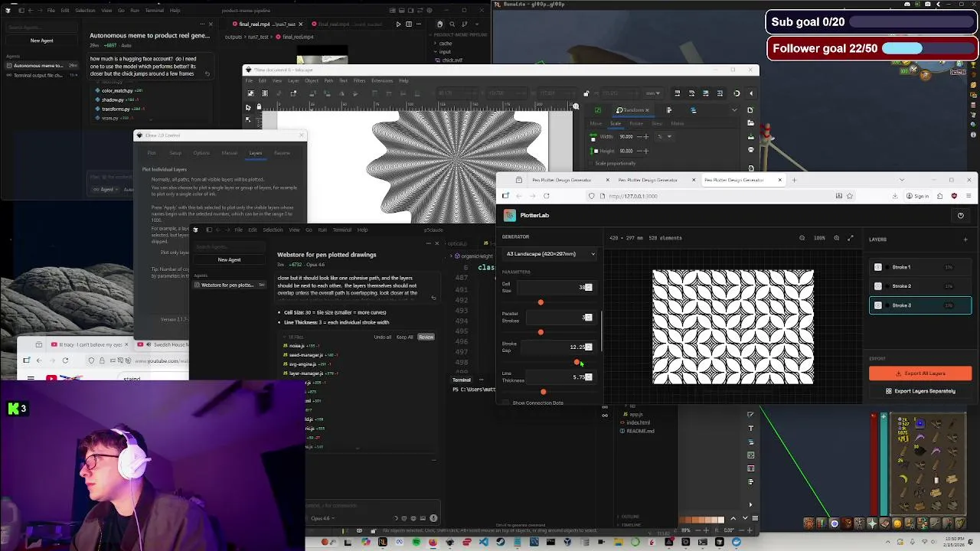Add a new layer with the plus icon
The height and width of the screenshot is (551, 980).
pyautogui.click(x=965, y=240)
